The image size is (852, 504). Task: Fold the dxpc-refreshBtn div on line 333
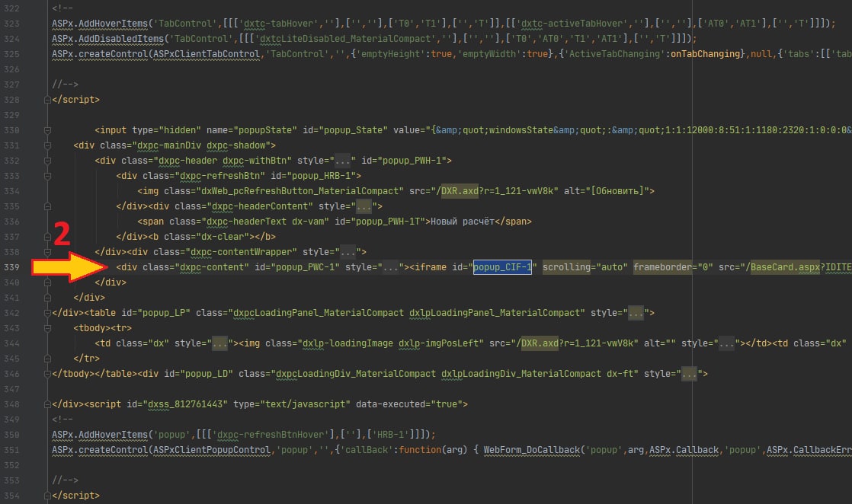pos(47,176)
